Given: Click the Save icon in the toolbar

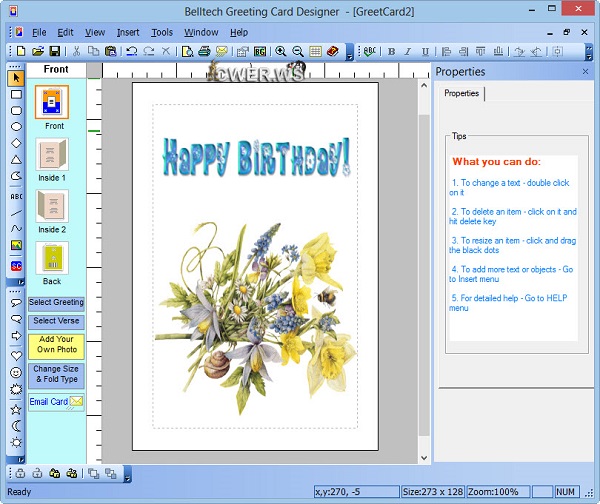Looking at the screenshot, I should tap(54, 51).
